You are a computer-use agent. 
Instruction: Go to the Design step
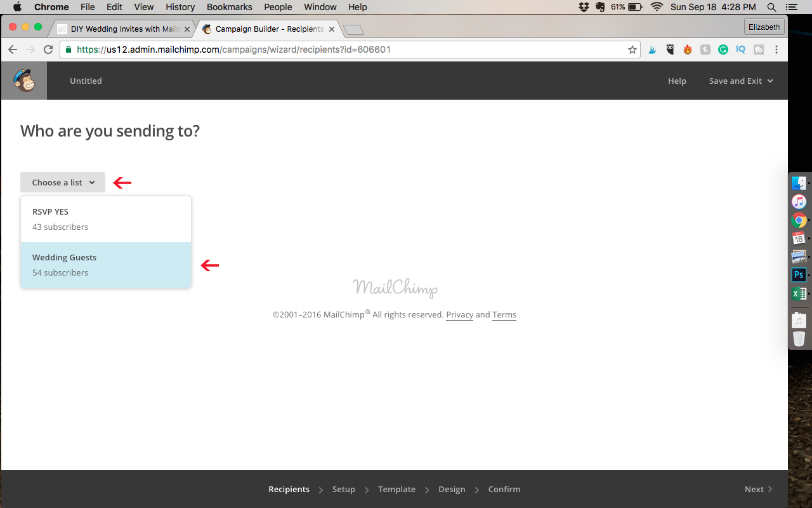[x=452, y=489]
